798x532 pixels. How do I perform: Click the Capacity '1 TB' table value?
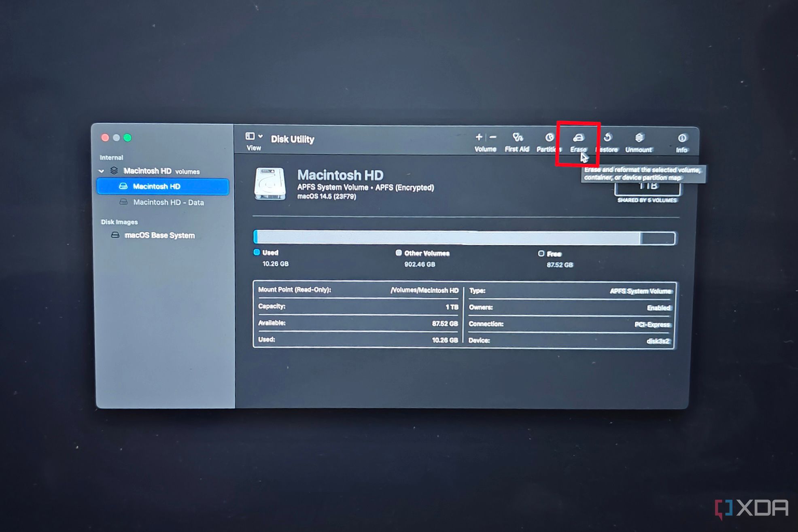[x=452, y=307]
